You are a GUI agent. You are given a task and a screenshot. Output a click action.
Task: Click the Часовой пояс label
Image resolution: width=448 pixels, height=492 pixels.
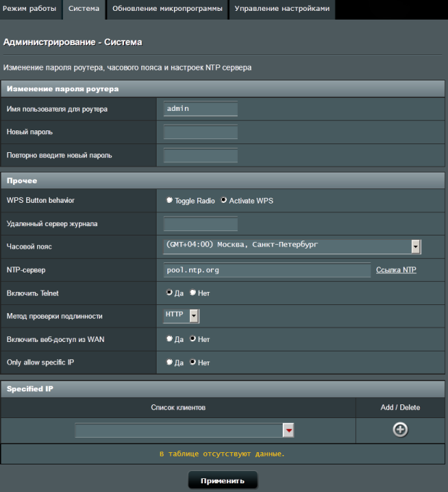click(29, 246)
